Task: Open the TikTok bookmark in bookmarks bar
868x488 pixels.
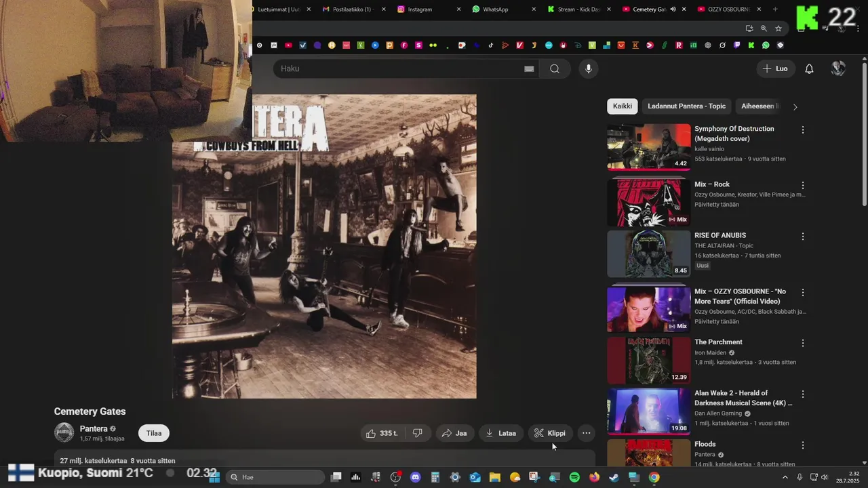Action: click(490, 45)
